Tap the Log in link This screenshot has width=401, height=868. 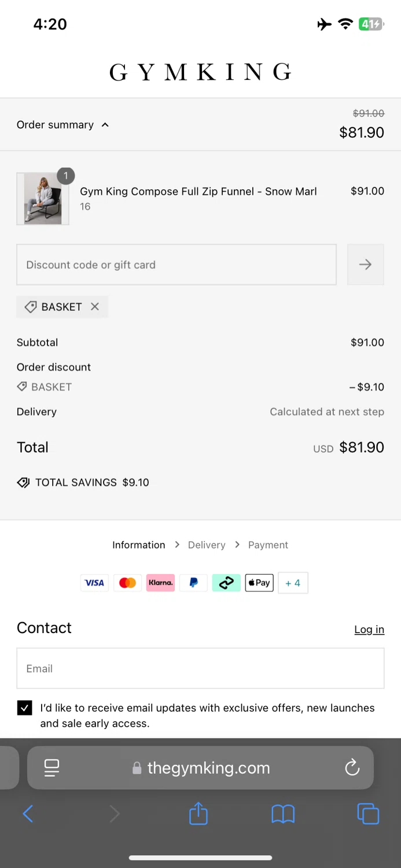(369, 629)
